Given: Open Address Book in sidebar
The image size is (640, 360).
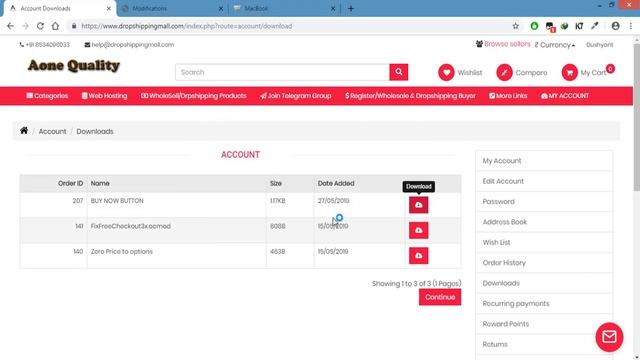Looking at the screenshot, I should pyautogui.click(x=544, y=222).
